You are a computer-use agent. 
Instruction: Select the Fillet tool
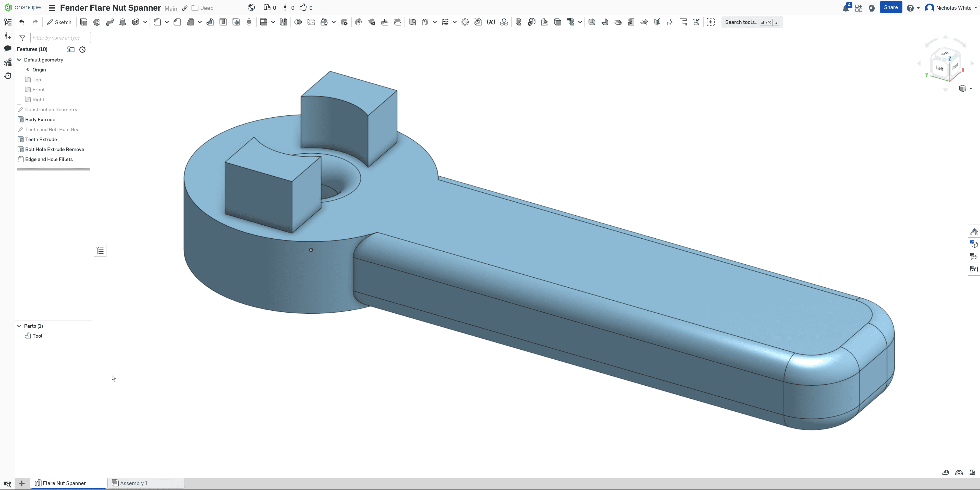tap(157, 22)
